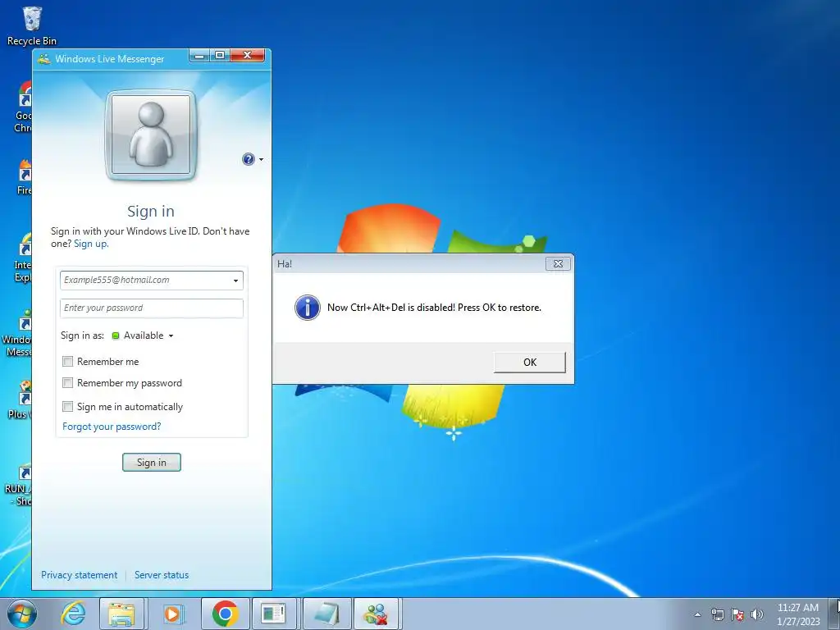Click the Windows Start orb
The height and width of the screenshot is (630, 840).
click(22, 614)
